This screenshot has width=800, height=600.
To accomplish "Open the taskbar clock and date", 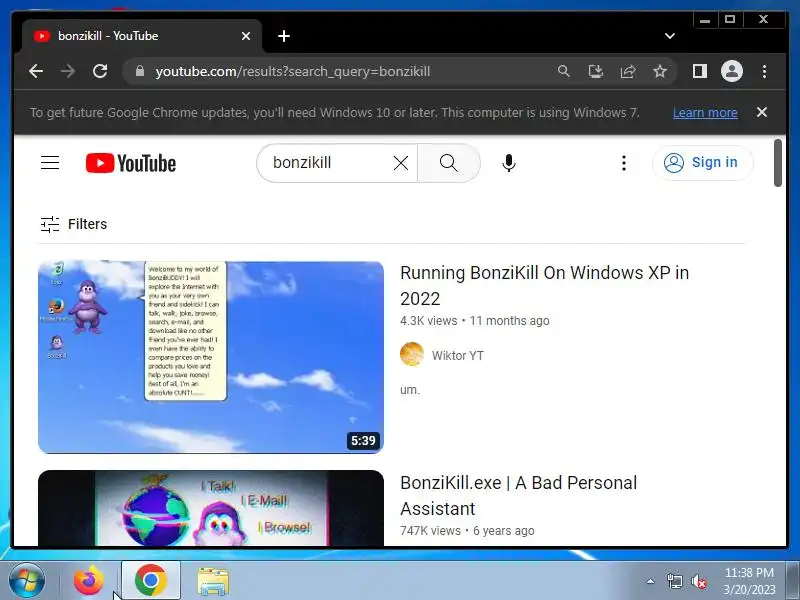I will pos(749,581).
